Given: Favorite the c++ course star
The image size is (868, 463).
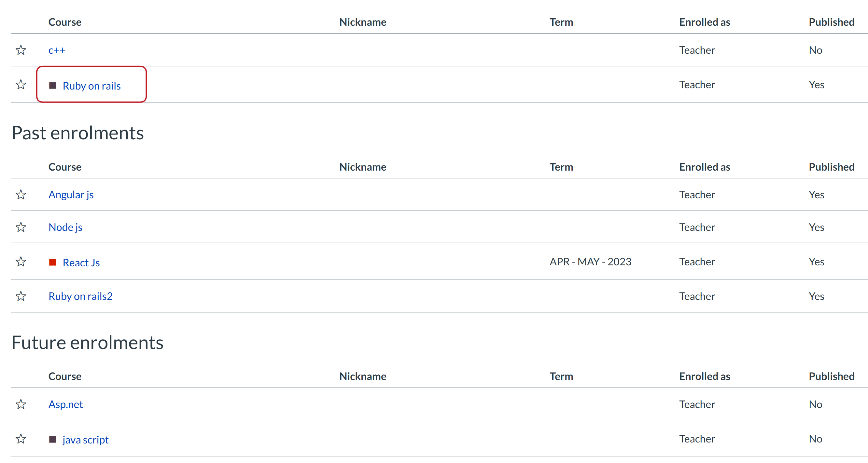Looking at the screenshot, I should coord(21,50).
